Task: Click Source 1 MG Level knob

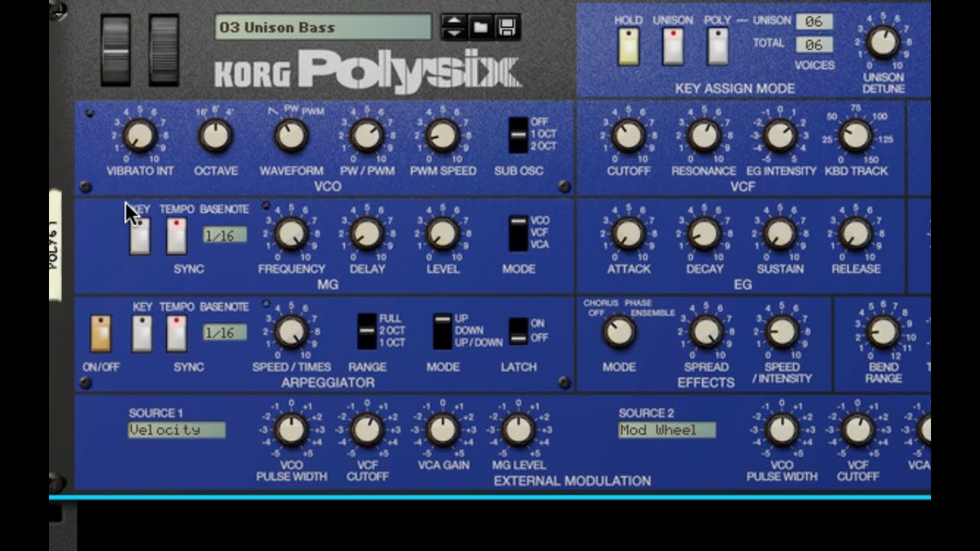Action: [518, 430]
